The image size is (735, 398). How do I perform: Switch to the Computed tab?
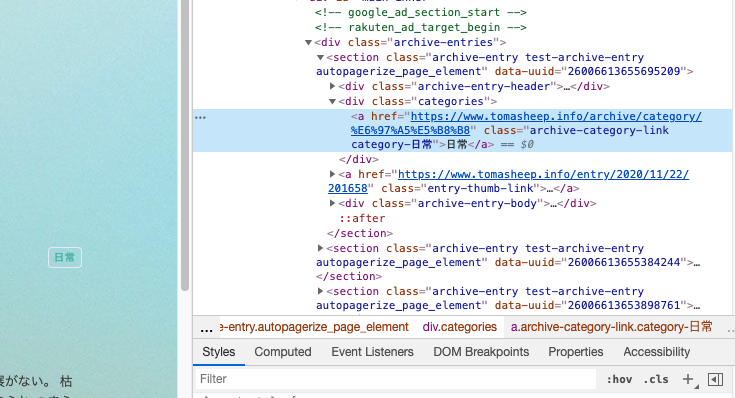click(283, 352)
